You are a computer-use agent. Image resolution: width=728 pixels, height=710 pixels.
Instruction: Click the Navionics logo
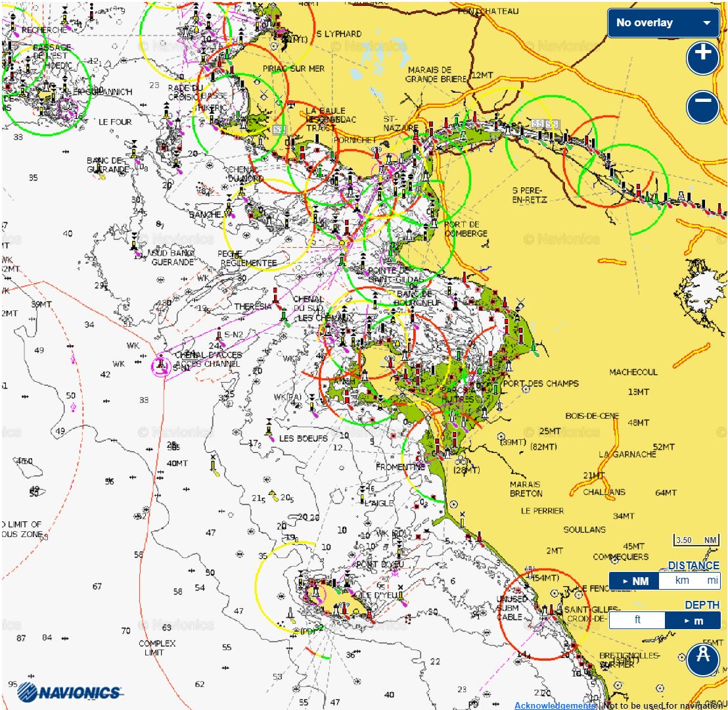[69, 692]
